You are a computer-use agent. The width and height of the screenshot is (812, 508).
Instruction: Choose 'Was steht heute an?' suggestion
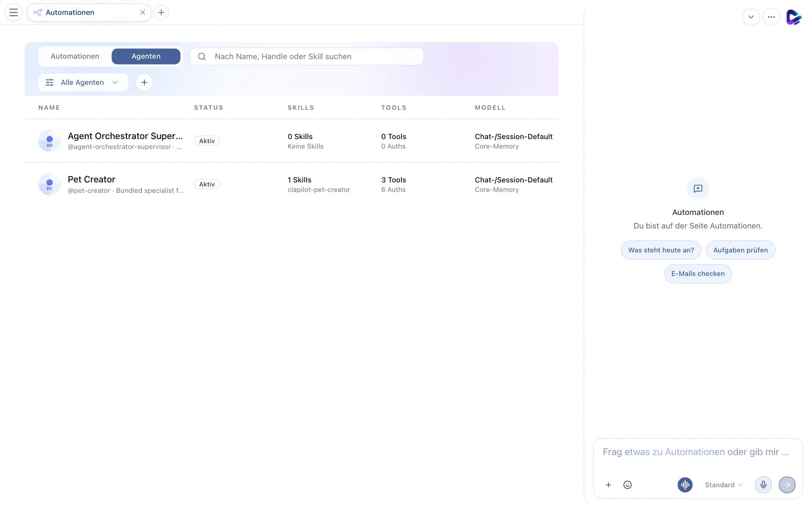pyautogui.click(x=661, y=250)
